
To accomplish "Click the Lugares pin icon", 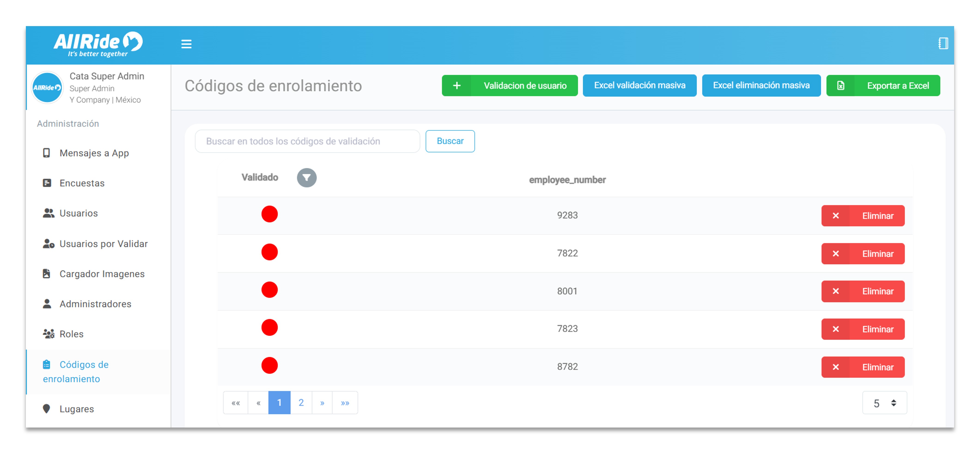I will tap(46, 409).
